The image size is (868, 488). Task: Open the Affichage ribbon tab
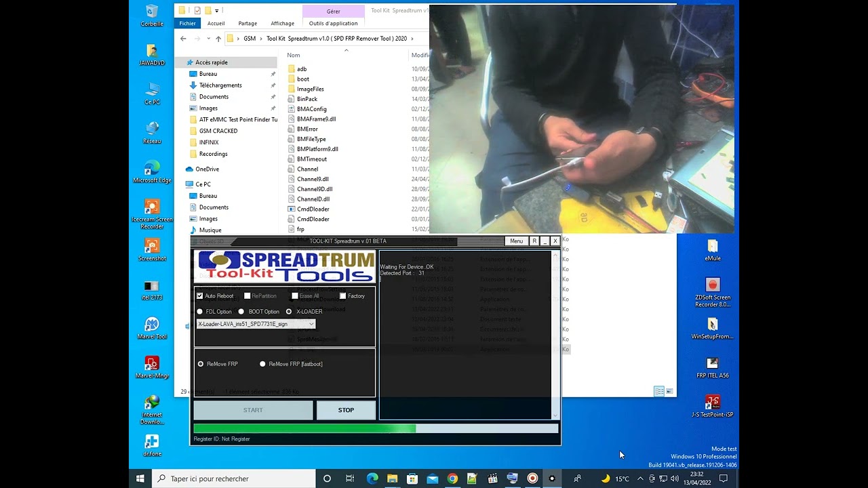pos(283,23)
